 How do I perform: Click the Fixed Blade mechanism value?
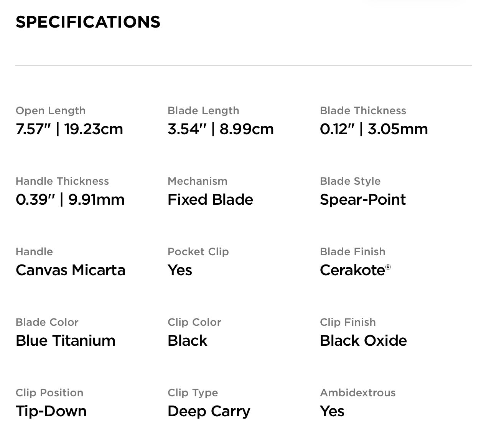pos(210,200)
